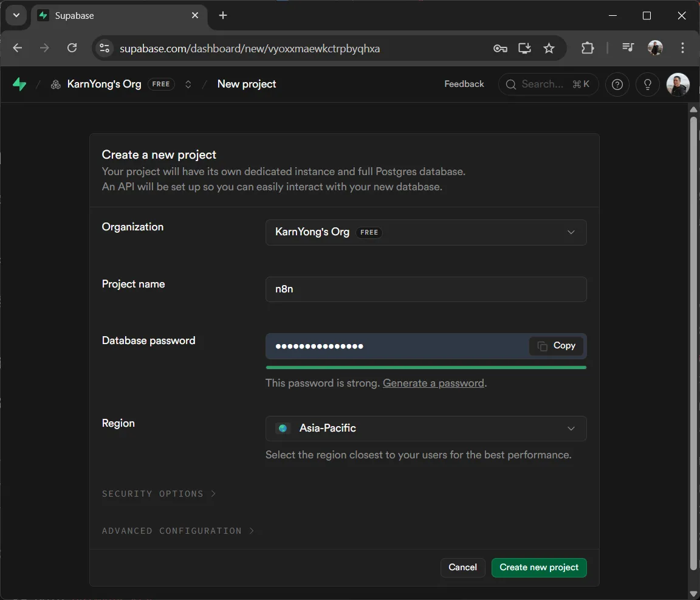Screen dimensions: 700x600
Task: Click the lightbulb feature preview icon
Action: [x=648, y=84]
